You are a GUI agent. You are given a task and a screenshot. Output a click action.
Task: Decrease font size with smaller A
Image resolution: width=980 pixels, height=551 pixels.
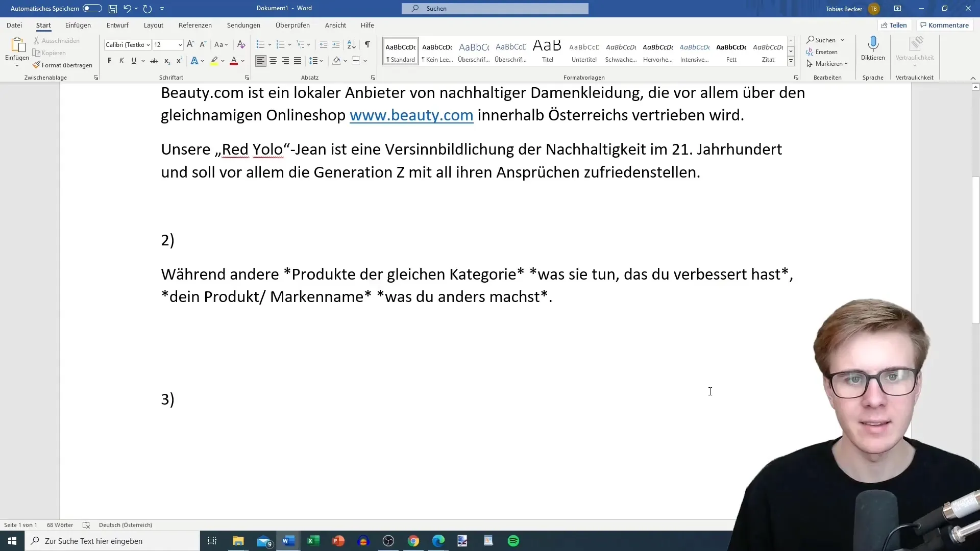pos(203,44)
